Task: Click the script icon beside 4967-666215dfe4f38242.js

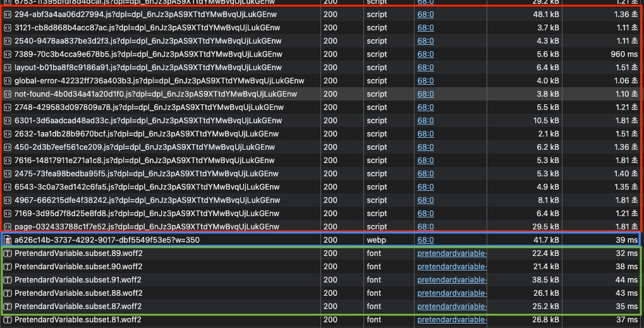Action: point(7,200)
